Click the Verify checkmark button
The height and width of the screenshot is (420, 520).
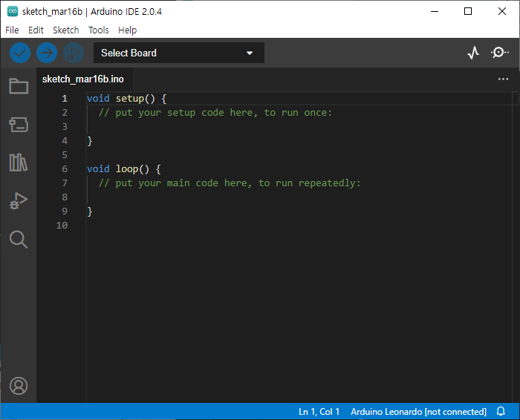point(20,53)
